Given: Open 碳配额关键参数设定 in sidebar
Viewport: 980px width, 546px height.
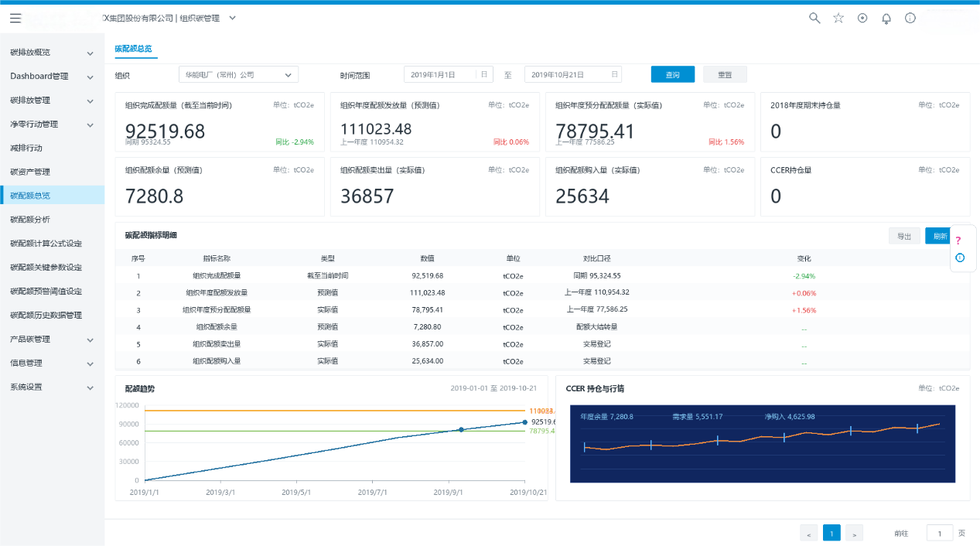Looking at the screenshot, I should coord(52,268).
